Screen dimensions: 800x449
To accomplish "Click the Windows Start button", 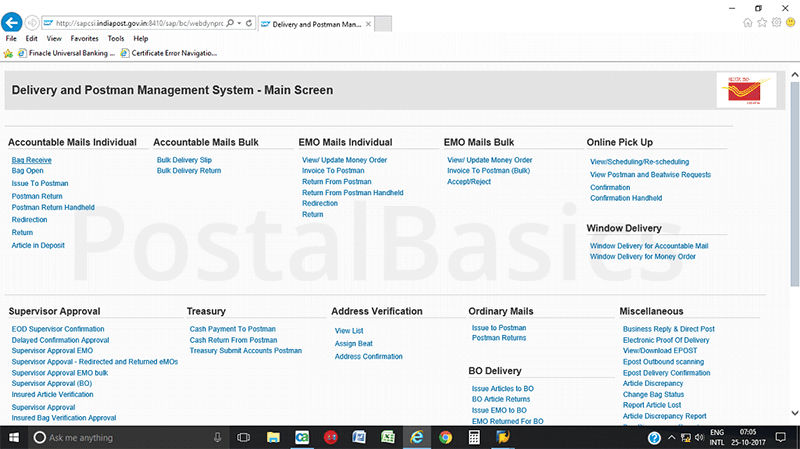I will pyautogui.click(x=13, y=437).
